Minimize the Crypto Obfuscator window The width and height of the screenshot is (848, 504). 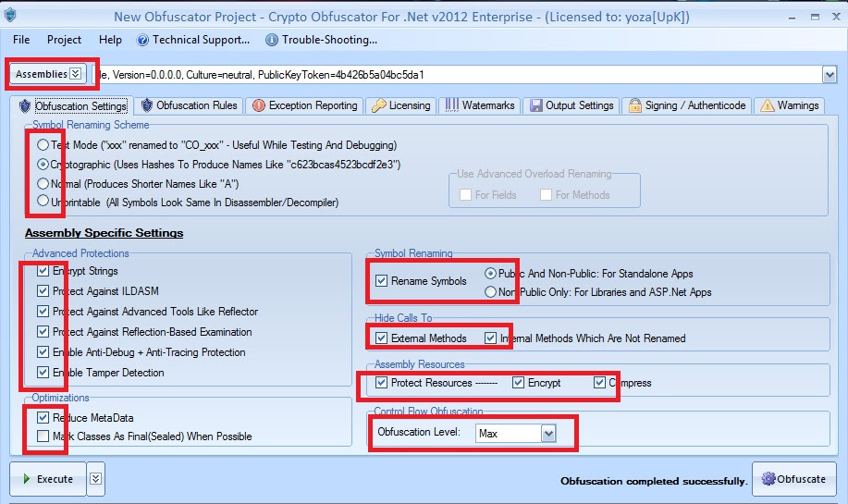(792, 17)
